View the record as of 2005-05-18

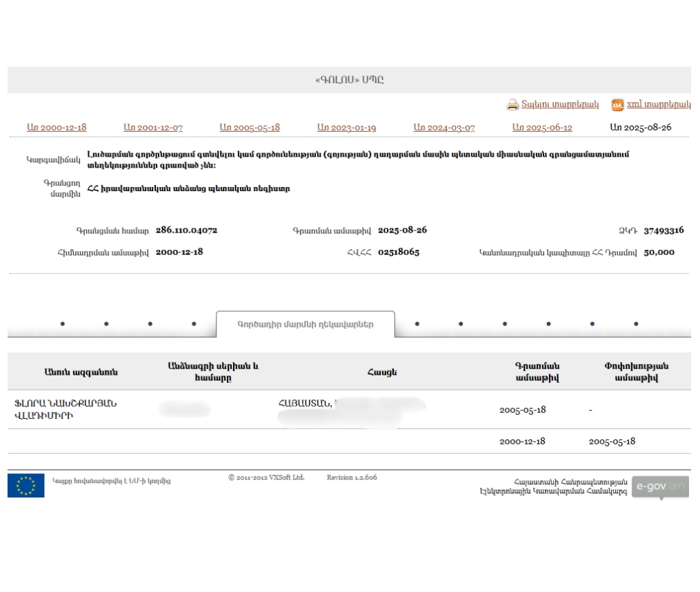(x=250, y=128)
